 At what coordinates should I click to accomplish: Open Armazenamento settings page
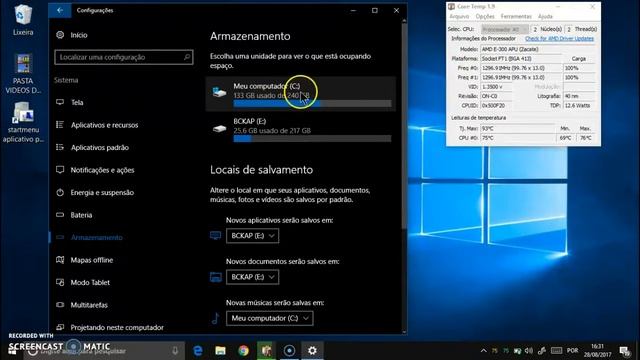pyautogui.click(x=96, y=237)
